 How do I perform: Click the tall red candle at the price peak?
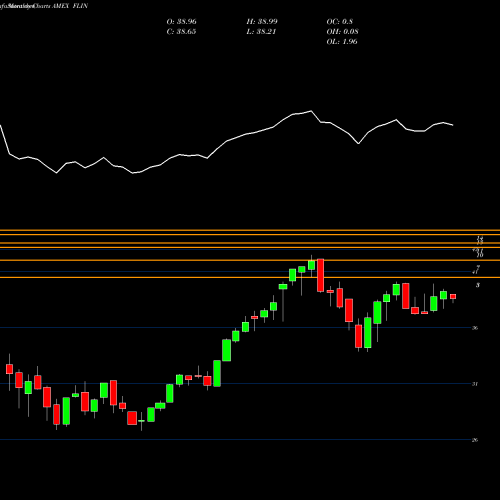pyautogui.click(x=320, y=275)
